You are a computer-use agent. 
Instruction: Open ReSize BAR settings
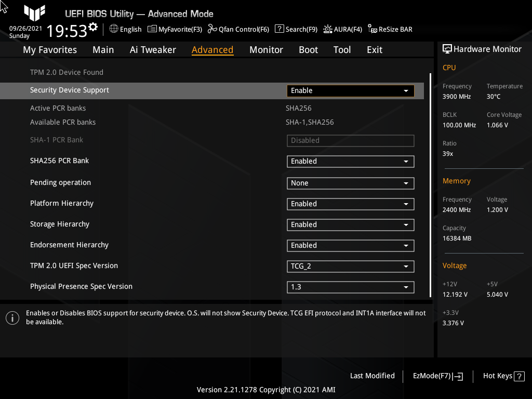390,29
